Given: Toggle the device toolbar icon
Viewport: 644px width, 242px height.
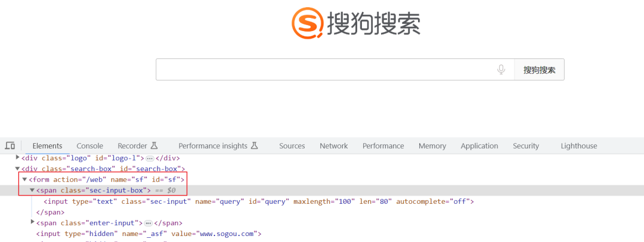Looking at the screenshot, I should tap(10, 146).
